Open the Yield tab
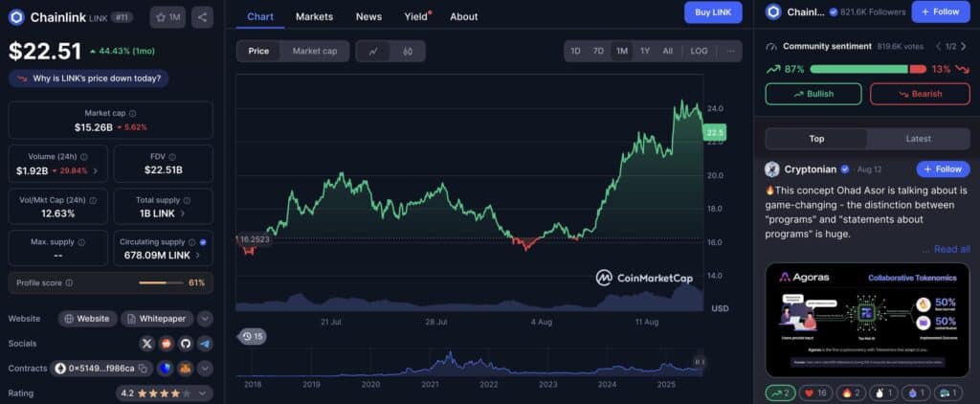The width and height of the screenshot is (980, 404). pyautogui.click(x=416, y=17)
